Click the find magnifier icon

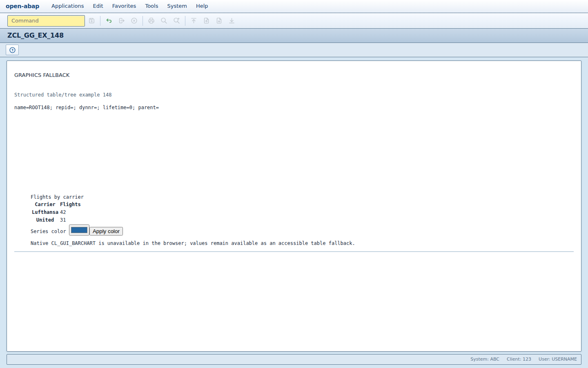(164, 21)
